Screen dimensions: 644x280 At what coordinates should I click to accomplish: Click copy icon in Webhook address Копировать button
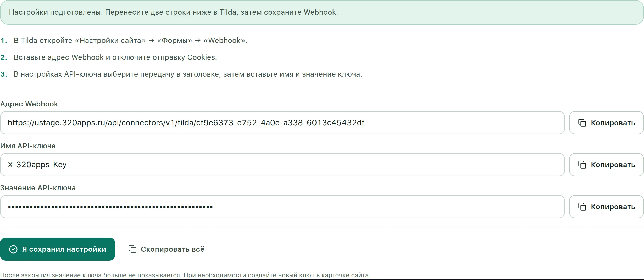(582, 123)
